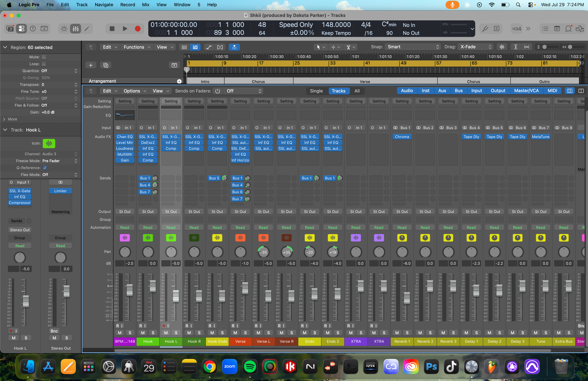This screenshot has height=381, width=588.
Task: Toggle Sends on Faders power button
Action: pos(217,91)
